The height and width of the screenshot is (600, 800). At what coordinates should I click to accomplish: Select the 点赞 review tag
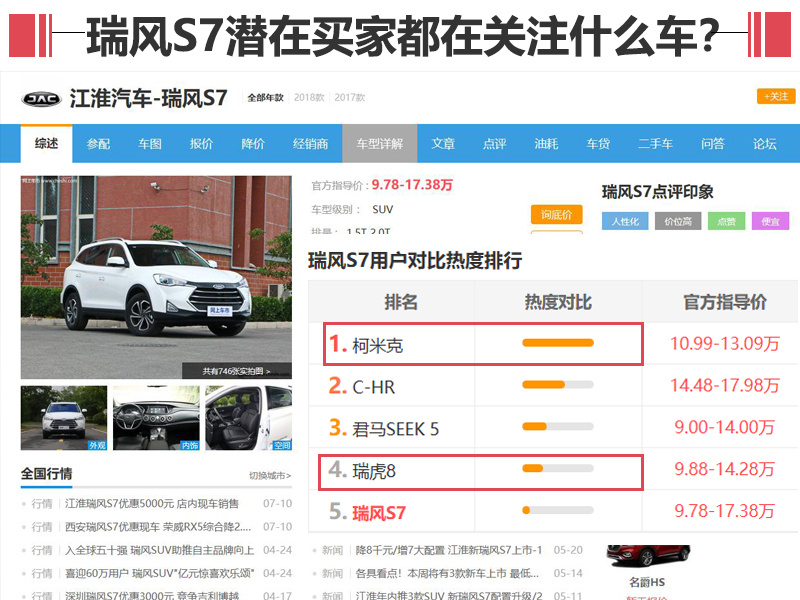click(x=727, y=221)
